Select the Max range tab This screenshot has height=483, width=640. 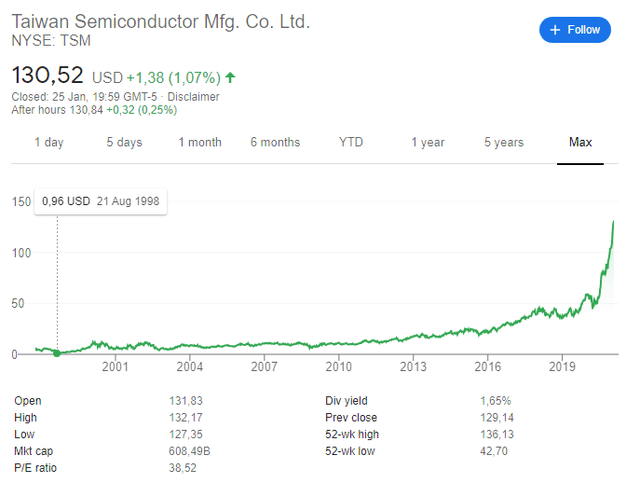580,142
